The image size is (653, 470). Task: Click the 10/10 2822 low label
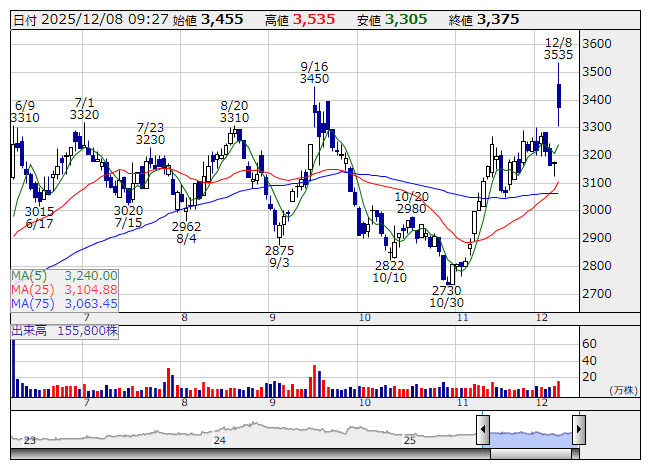click(x=389, y=271)
